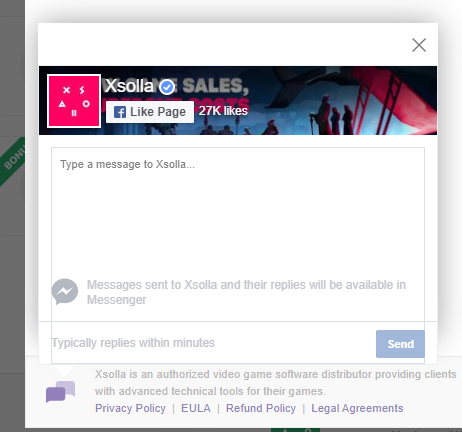Click the Like Page button
This screenshot has width=462, height=432.
pos(150,112)
